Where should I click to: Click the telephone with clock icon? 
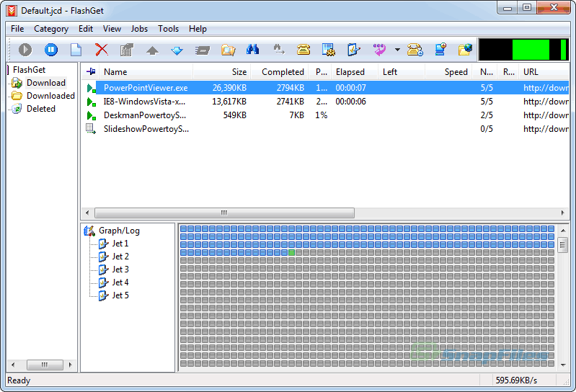415,50
